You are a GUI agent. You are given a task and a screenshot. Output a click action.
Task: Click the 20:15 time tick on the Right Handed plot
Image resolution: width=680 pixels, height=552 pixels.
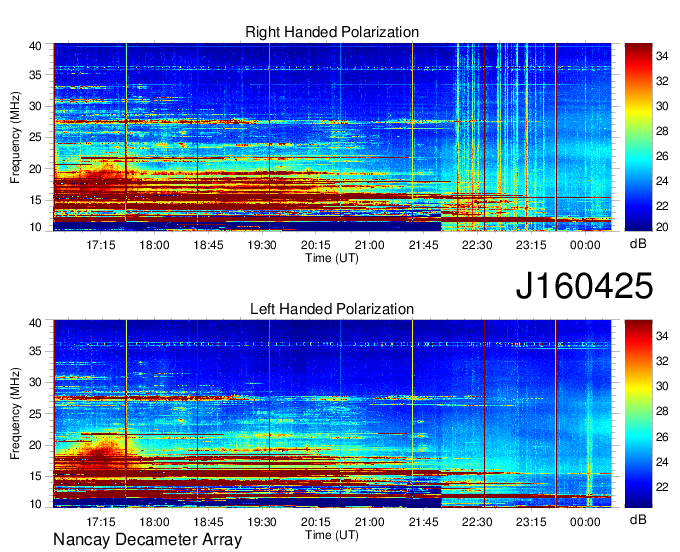[x=316, y=245]
